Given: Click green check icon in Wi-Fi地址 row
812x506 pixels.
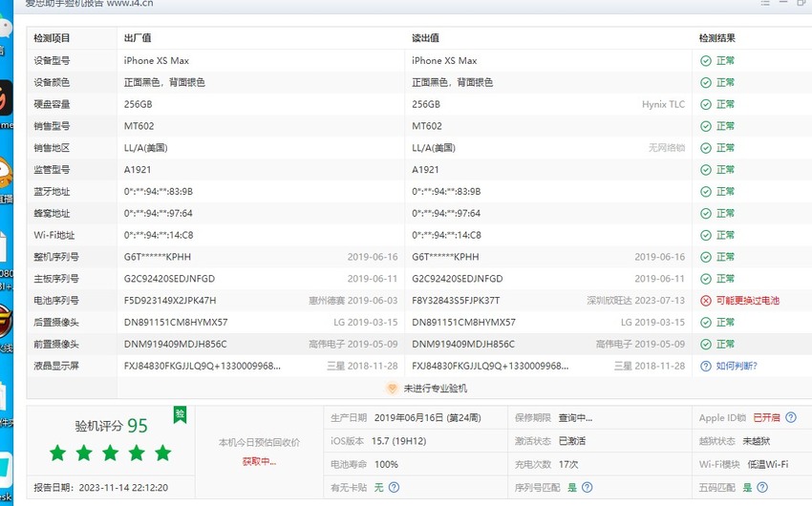Looking at the screenshot, I should (706, 235).
